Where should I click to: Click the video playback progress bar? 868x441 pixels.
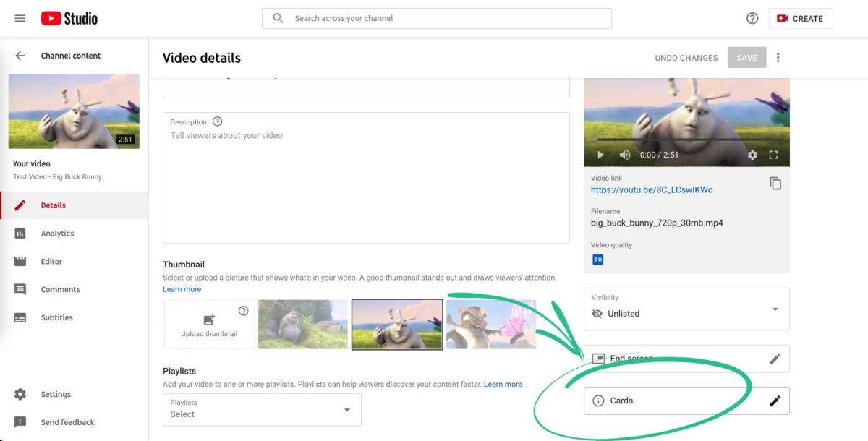coord(686,137)
